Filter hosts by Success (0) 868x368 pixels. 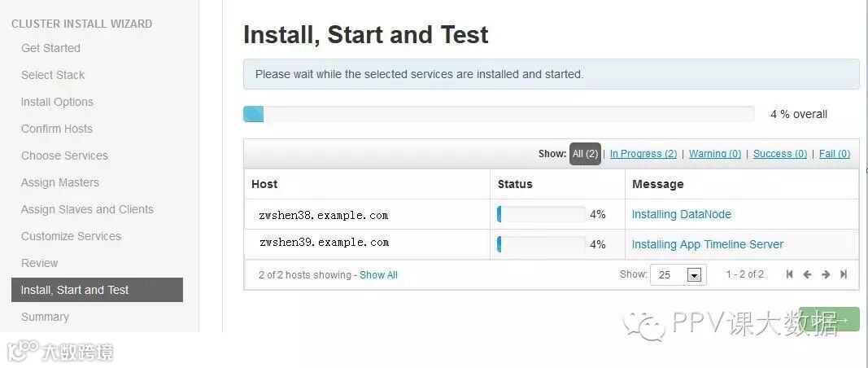779,154
